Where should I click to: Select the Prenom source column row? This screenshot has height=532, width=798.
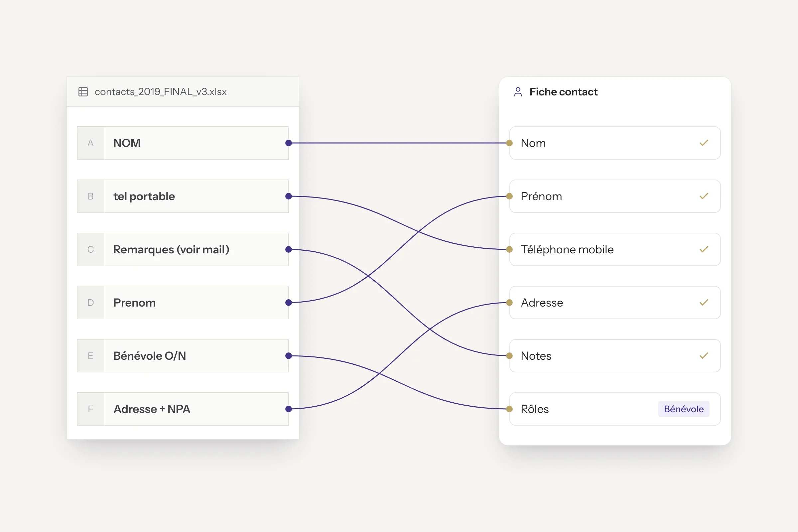pos(183,302)
